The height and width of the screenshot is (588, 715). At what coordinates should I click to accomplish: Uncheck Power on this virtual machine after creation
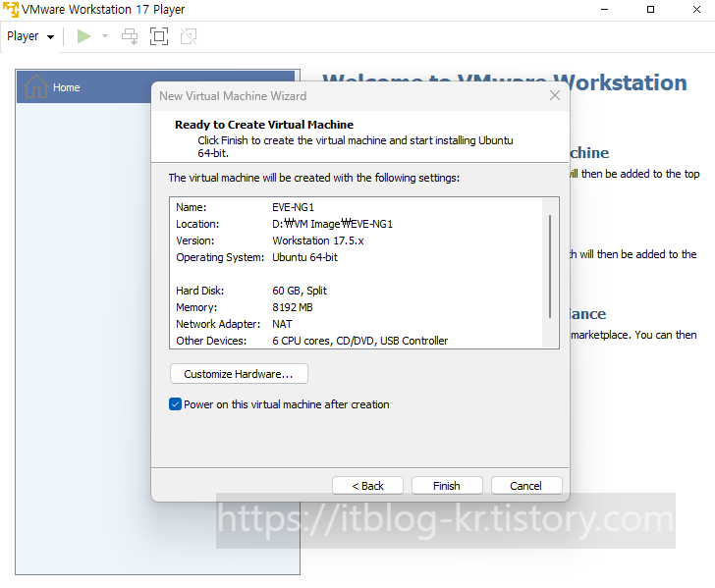point(175,404)
